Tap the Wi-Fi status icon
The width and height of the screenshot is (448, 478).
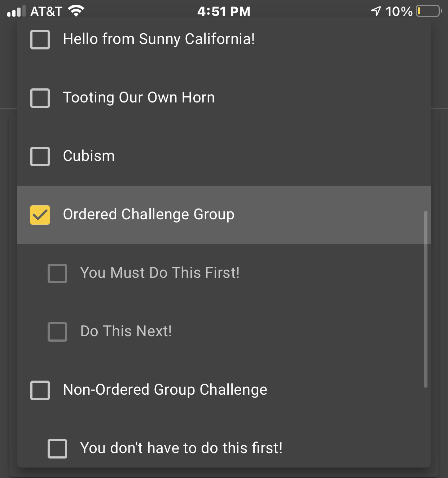tap(76, 11)
